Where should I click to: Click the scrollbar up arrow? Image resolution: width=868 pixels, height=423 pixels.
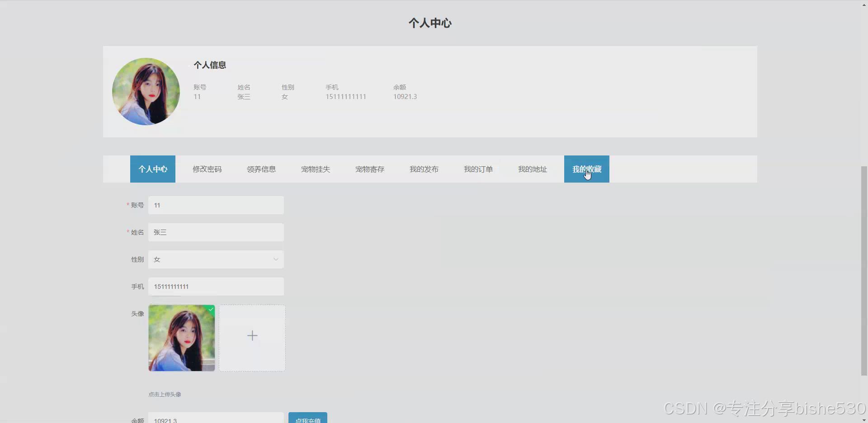coord(863,4)
